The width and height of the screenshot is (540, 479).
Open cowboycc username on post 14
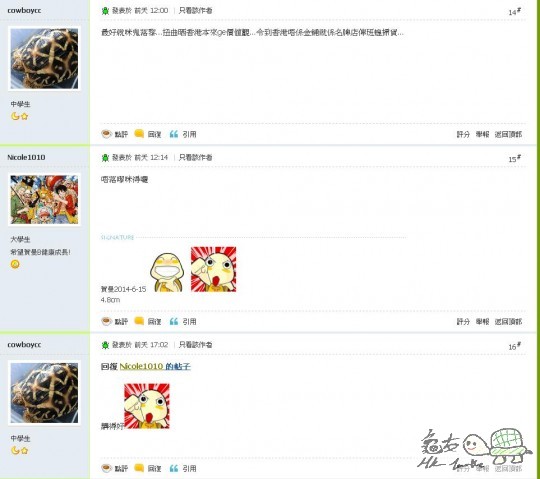24,10
